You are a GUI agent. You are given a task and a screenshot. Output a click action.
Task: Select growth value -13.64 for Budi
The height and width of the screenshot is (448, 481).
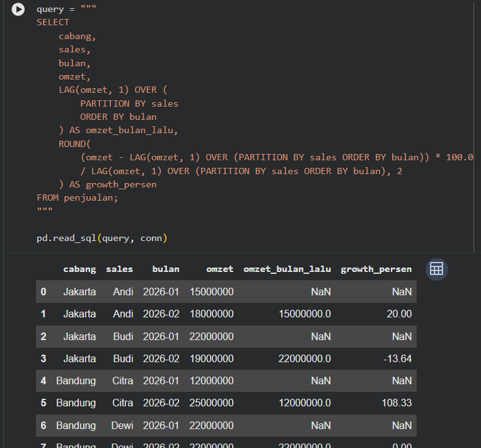click(398, 358)
